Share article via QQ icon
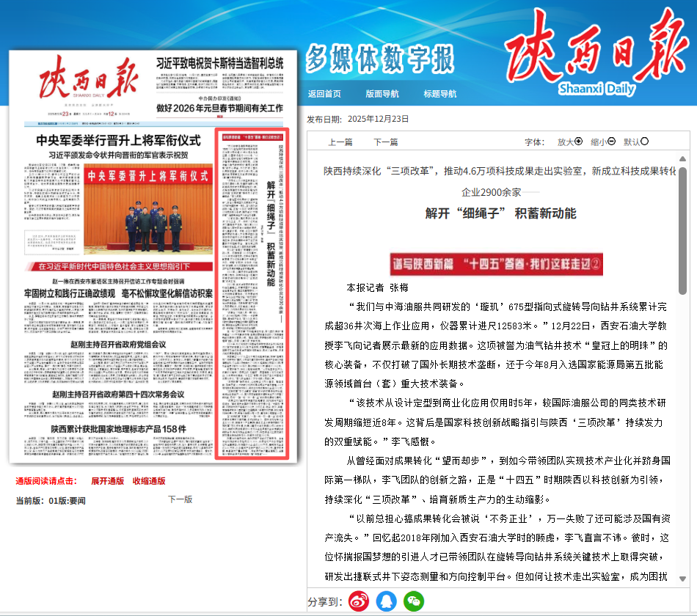Viewport: 697px width, 616px height. [386, 601]
